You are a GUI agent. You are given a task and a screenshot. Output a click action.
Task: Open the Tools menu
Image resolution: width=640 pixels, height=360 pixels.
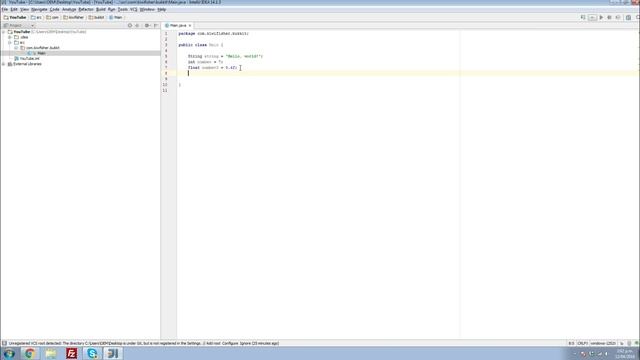tap(122, 9)
